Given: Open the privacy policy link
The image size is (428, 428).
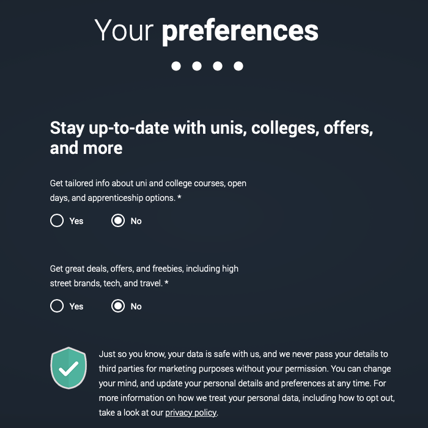Looking at the screenshot, I should 191,413.
